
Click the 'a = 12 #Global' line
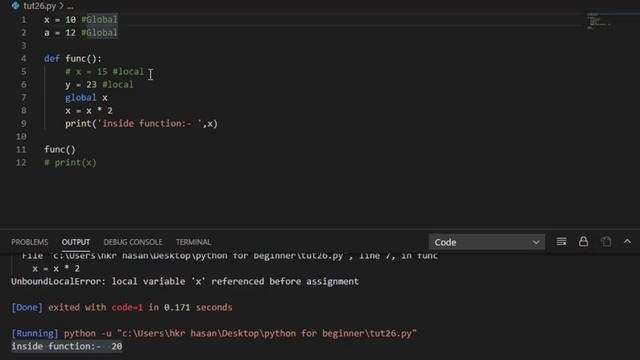click(81, 33)
